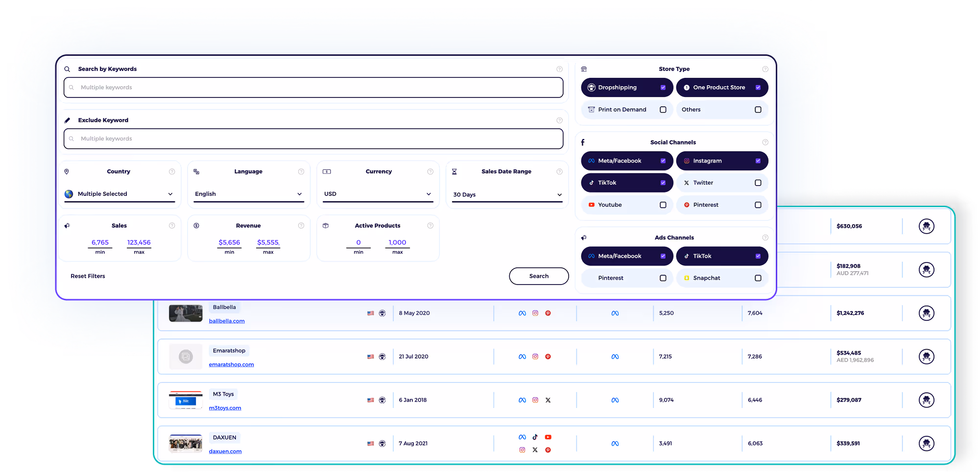Screen dimensions: 980x476
Task: Click the spy icon for DAXUEN row
Action: click(x=926, y=443)
